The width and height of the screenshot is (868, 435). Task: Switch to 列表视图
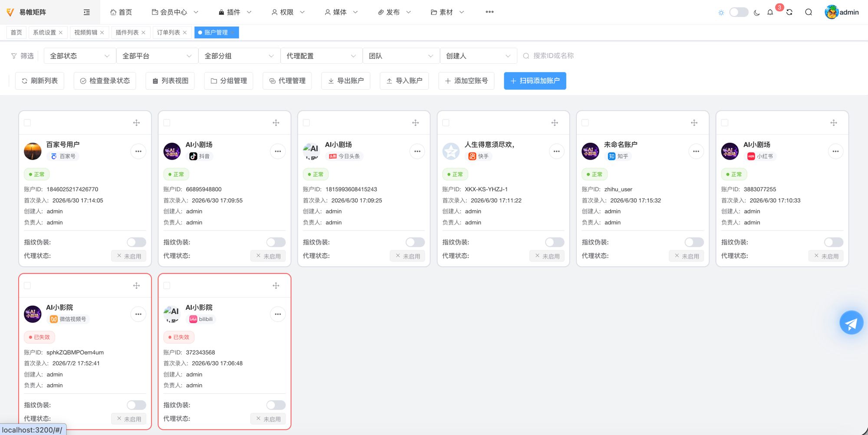[170, 81]
